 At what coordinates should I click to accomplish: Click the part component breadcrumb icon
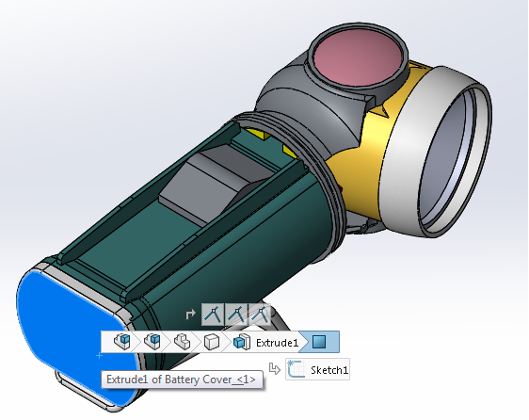pyautogui.click(x=183, y=342)
